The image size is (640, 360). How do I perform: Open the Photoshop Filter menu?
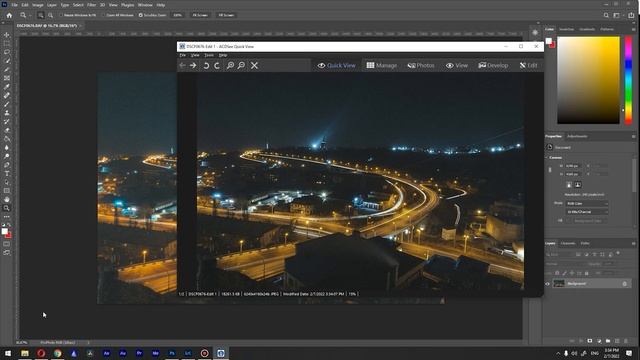coord(91,5)
